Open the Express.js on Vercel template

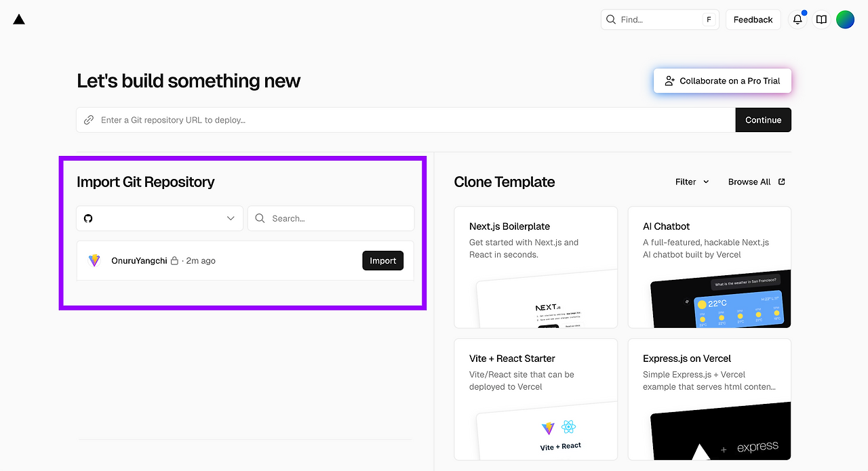point(709,399)
